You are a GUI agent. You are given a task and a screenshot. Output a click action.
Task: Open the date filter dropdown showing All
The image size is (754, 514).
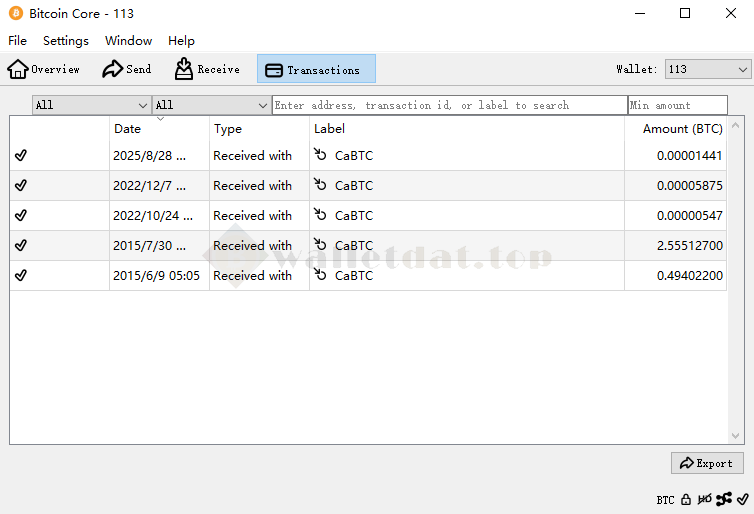(x=91, y=105)
